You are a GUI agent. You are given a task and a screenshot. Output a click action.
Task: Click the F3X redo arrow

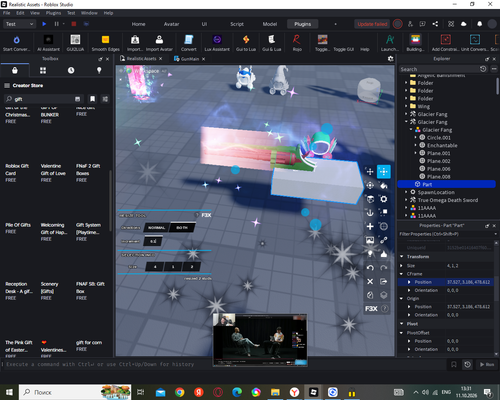(x=384, y=268)
